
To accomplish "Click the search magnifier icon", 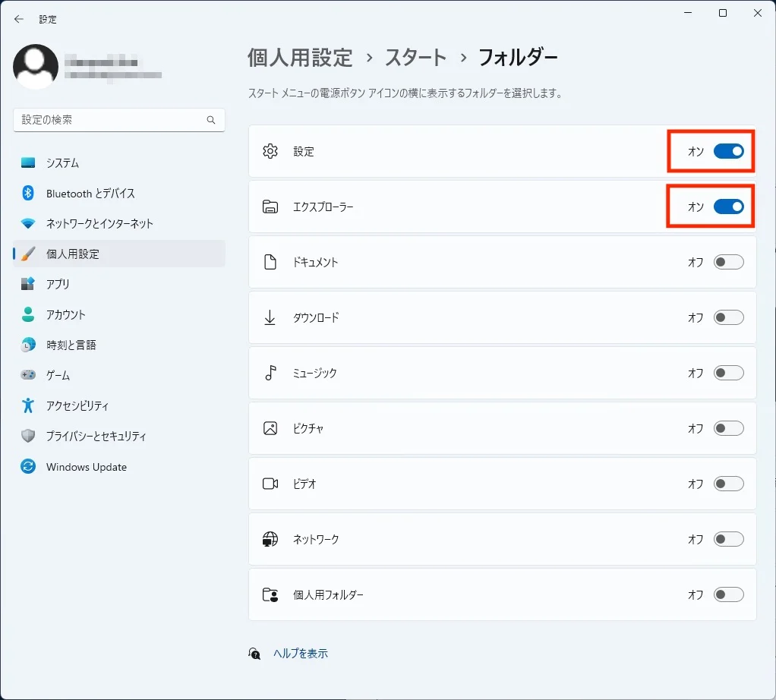I will point(211,120).
